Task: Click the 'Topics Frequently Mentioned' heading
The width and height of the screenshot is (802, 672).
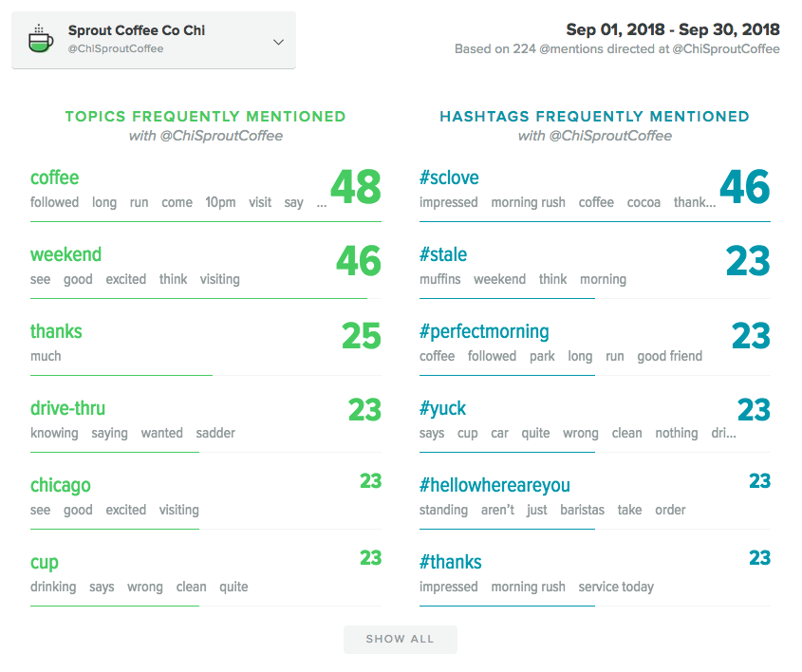Action: [205, 117]
